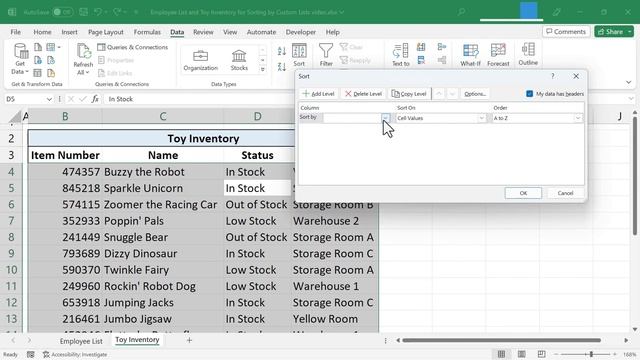Open Forecast Sheet
This screenshot has width=640, height=360.
coord(498,55)
